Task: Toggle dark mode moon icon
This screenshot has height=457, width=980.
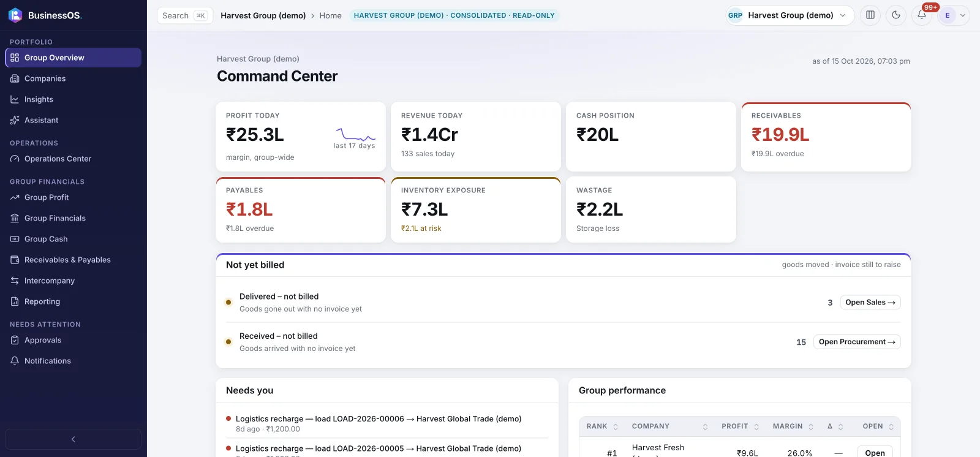Action: tap(896, 15)
